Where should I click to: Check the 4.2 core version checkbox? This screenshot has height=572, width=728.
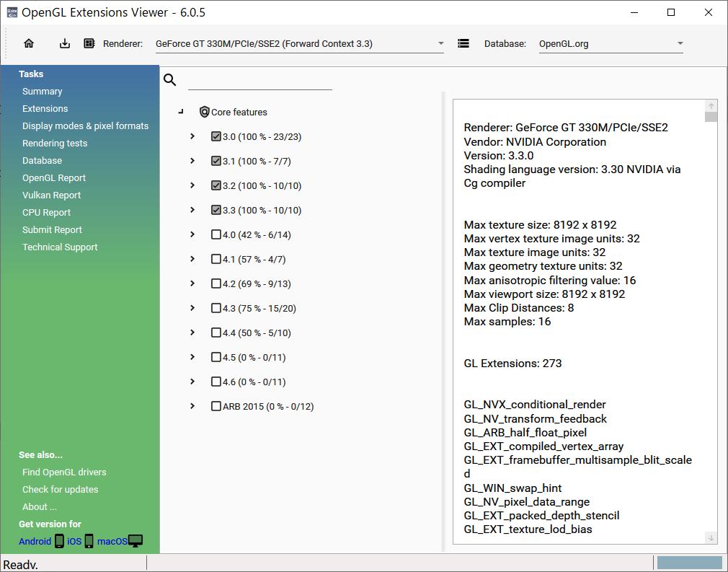(x=216, y=283)
